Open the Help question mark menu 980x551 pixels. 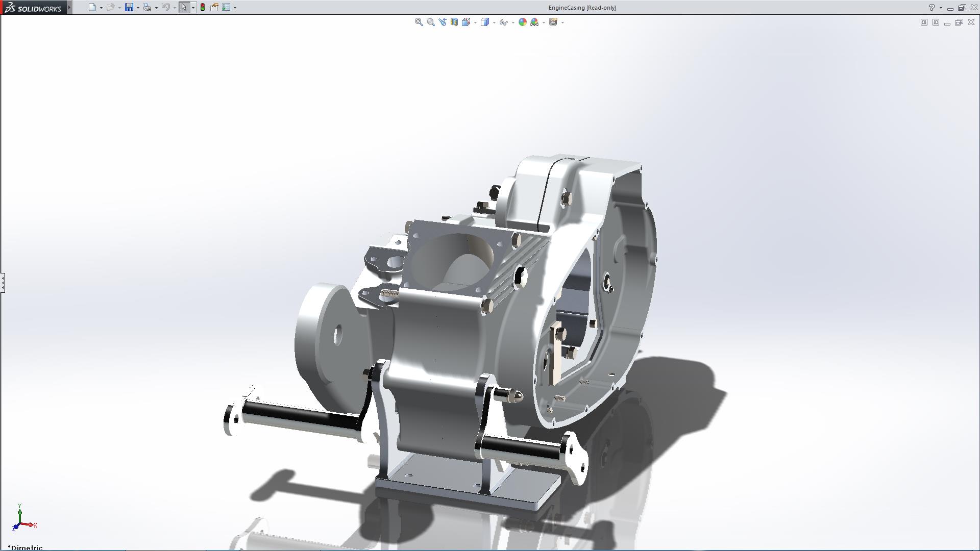[x=932, y=7]
